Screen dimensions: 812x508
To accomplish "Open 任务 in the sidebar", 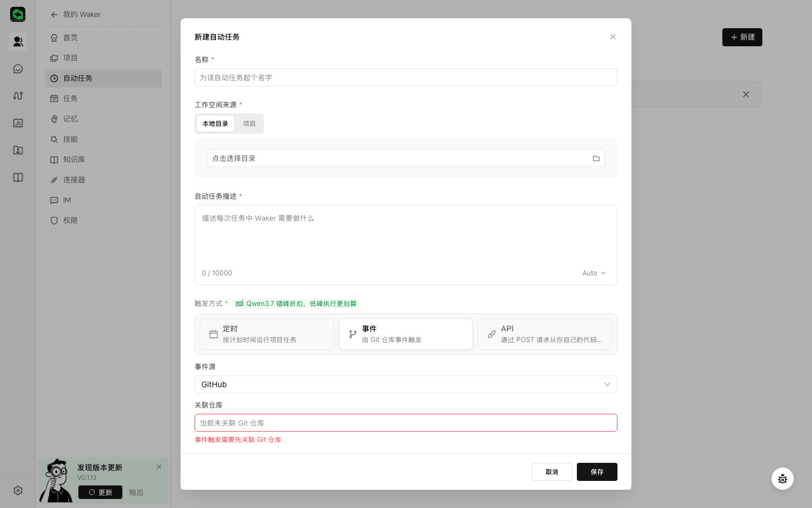I will tap(103, 99).
